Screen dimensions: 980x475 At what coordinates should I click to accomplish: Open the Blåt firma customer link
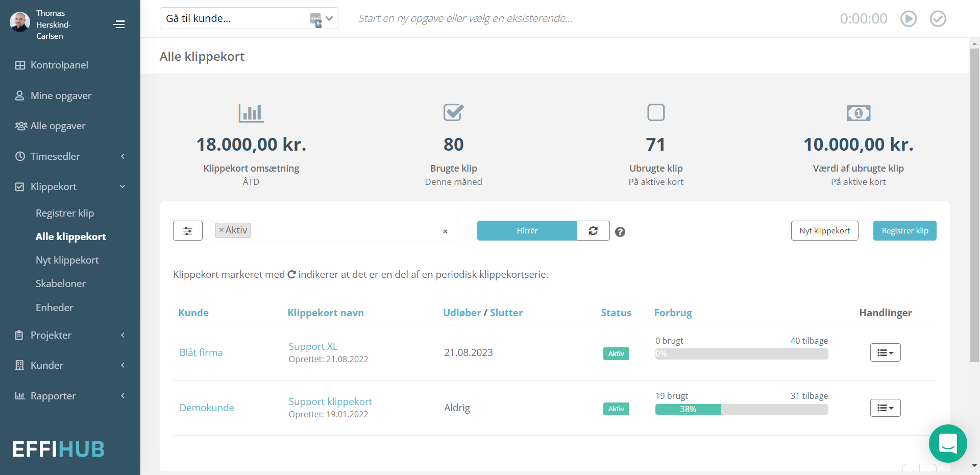tap(201, 352)
